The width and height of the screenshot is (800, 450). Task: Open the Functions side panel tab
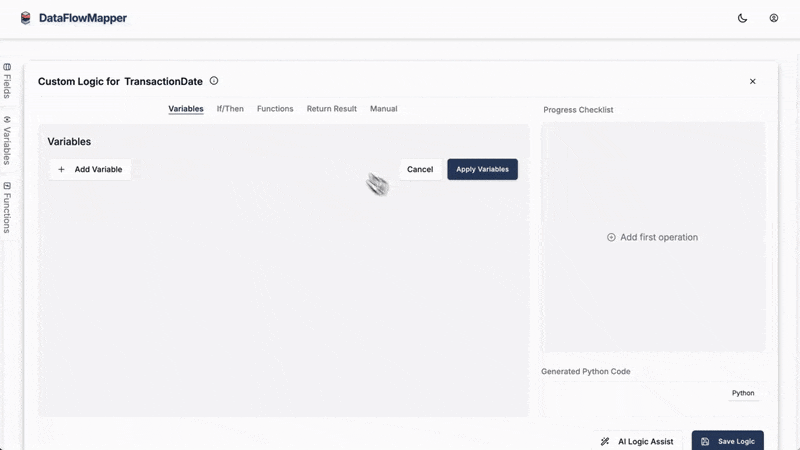coord(7,208)
